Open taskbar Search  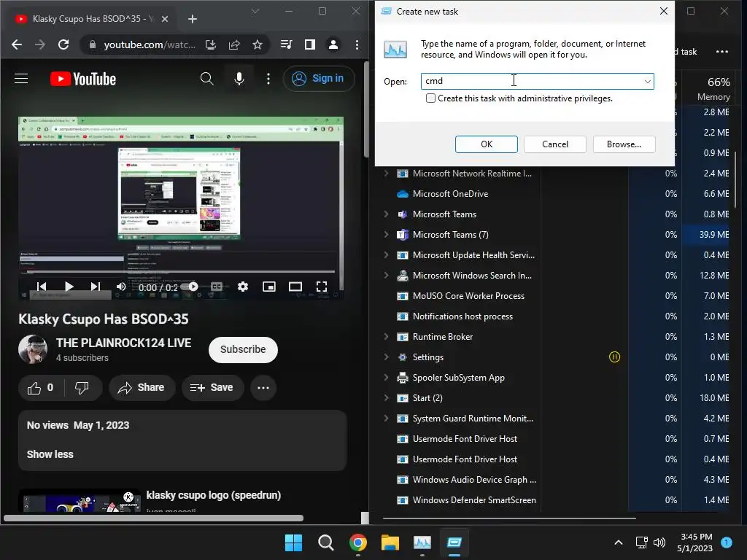click(326, 542)
